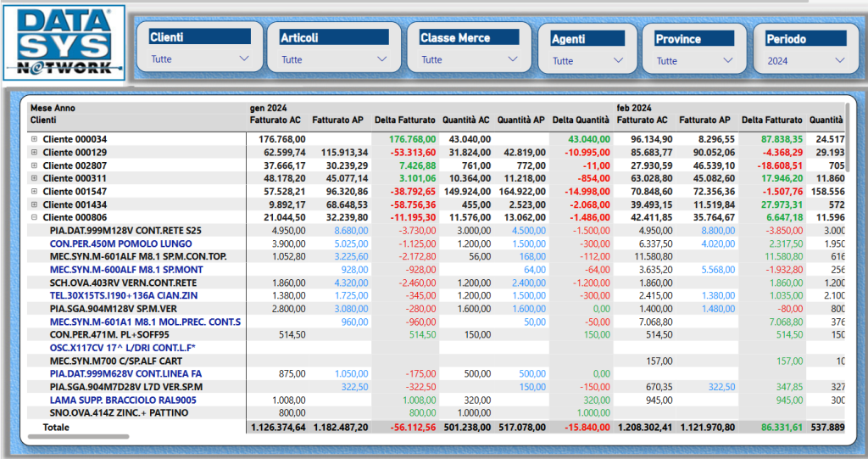
Task: Open the Articoli filter dropdown
Action: pyautogui.click(x=381, y=59)
